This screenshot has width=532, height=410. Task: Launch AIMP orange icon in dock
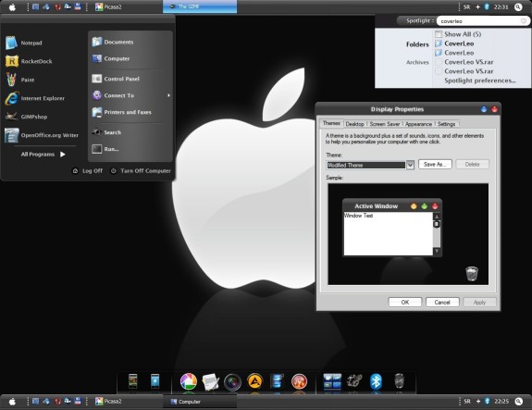[254, 382]
